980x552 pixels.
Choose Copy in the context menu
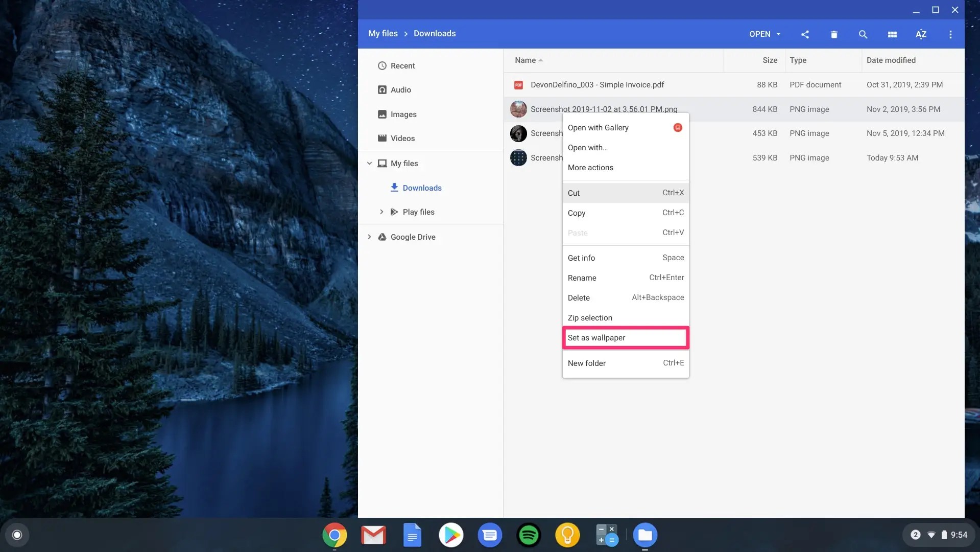pos(626,213)
